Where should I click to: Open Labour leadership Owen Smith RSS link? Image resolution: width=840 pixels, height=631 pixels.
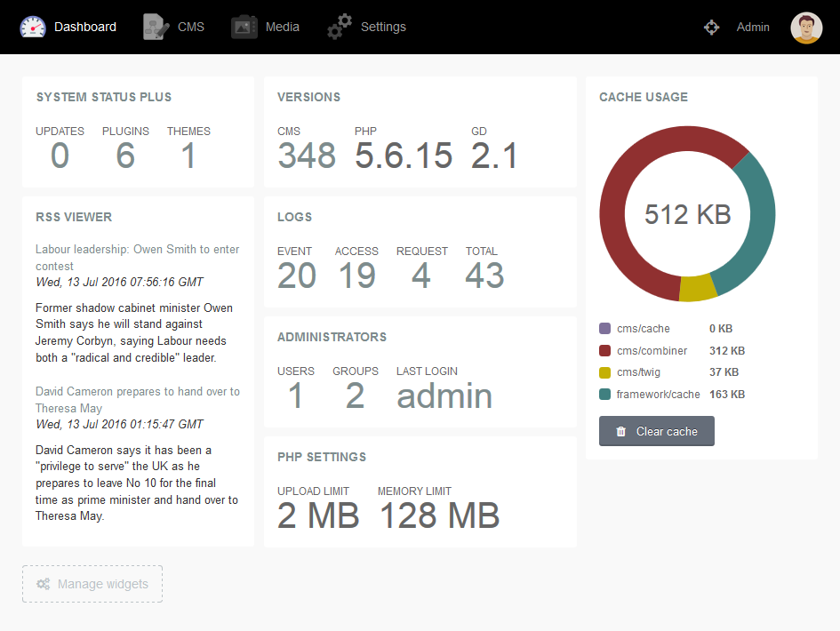click(x=137, y=258)
